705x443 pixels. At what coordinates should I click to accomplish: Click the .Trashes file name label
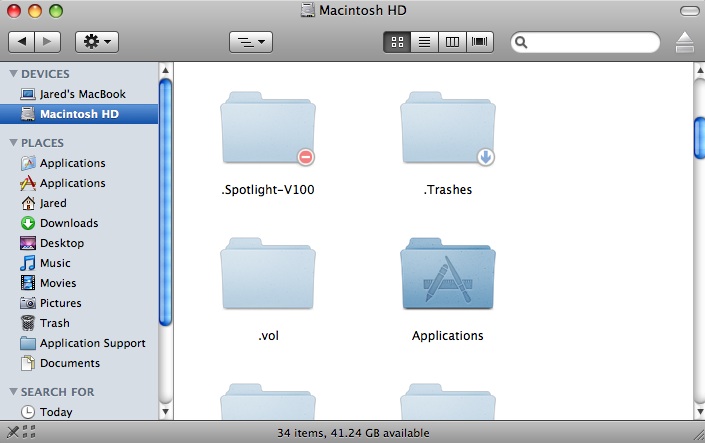pos(448,190)
